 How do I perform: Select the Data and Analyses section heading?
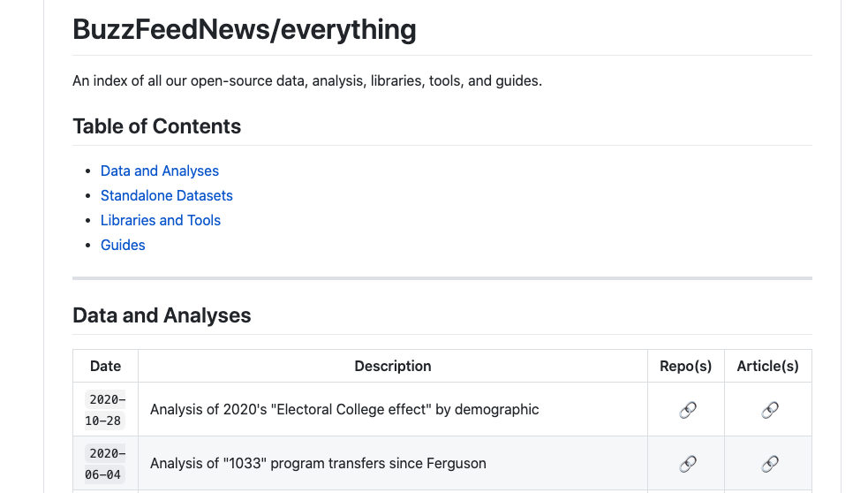point(162,315)
